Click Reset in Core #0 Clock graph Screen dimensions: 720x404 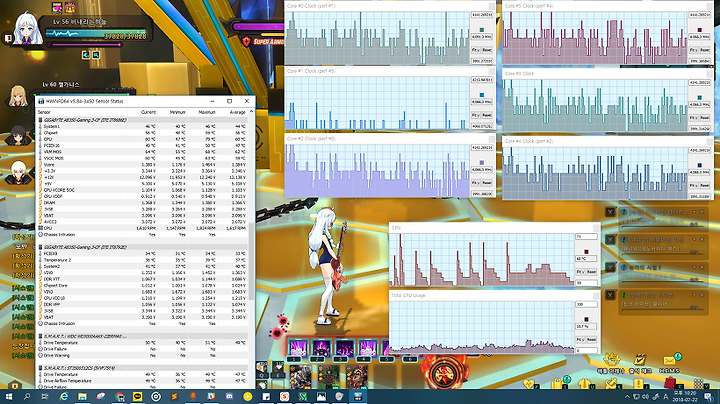487,50
